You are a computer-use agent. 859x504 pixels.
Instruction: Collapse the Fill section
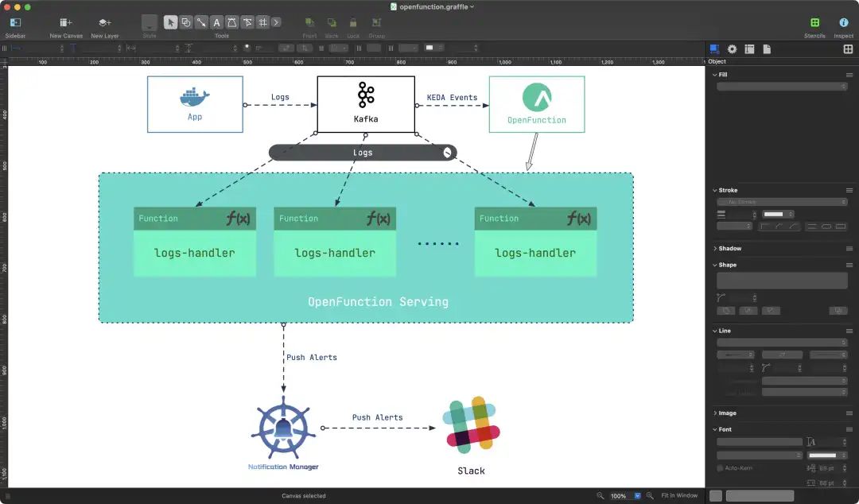point(714,75)
